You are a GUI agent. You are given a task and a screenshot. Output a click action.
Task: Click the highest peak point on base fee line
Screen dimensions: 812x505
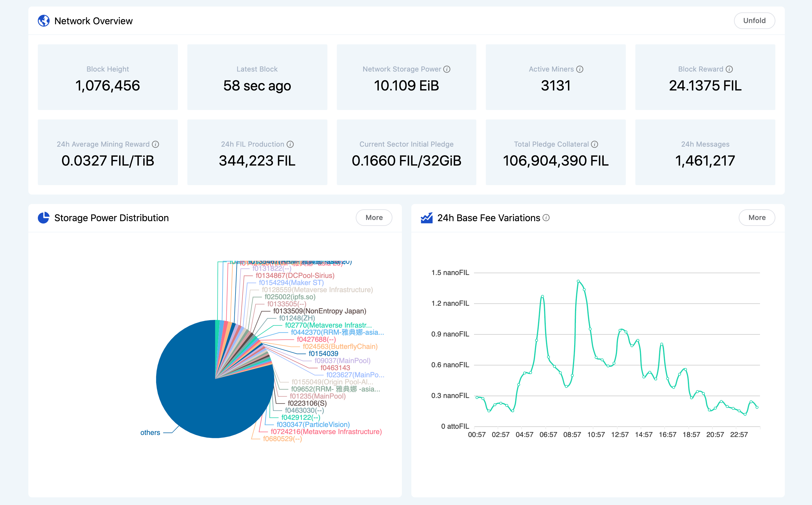[578, 281]
